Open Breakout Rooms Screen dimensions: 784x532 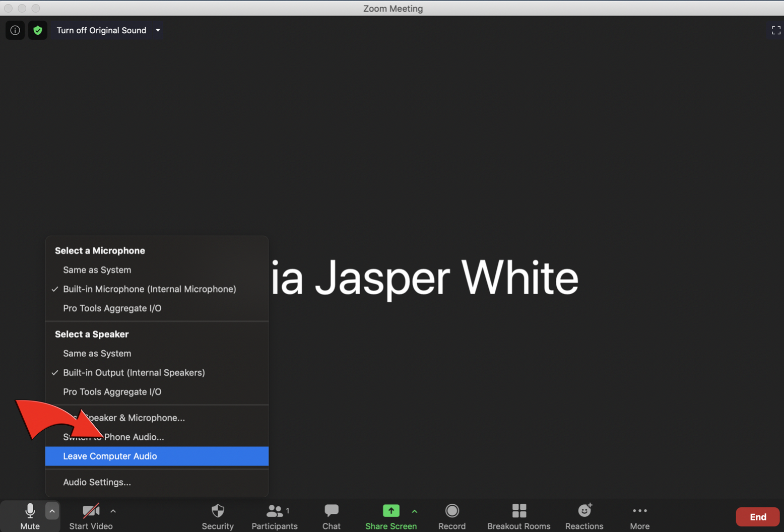(x=518, y=516)
